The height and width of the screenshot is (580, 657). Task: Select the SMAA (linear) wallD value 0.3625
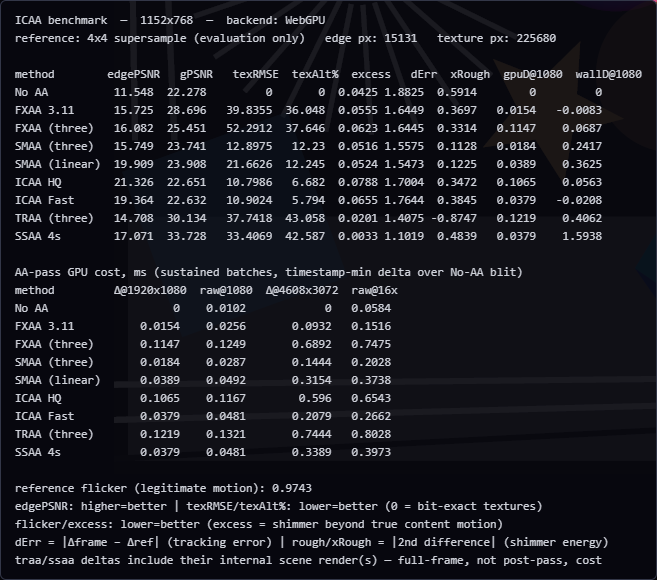[582, 164]
